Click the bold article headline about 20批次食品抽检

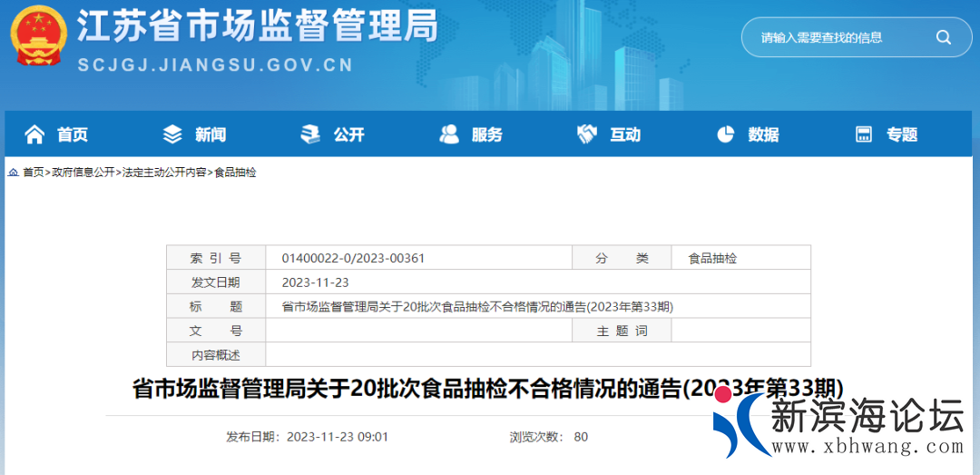coord(488,389)
